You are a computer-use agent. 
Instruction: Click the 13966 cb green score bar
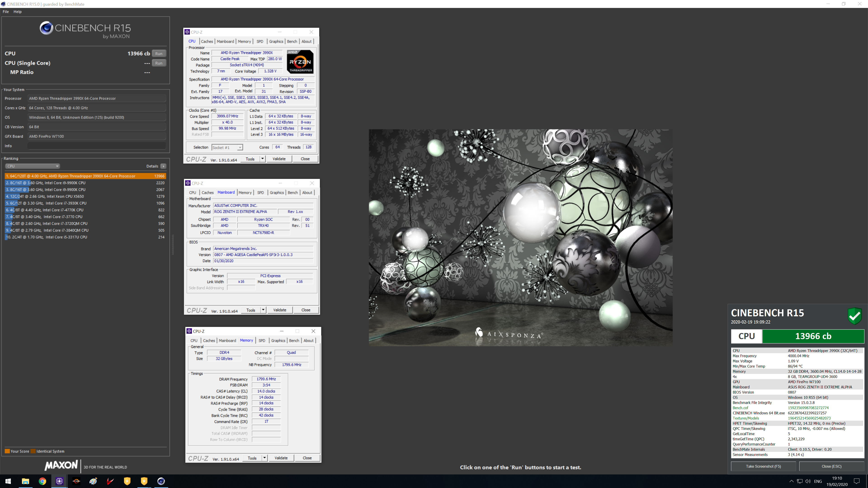coord(813,336)
